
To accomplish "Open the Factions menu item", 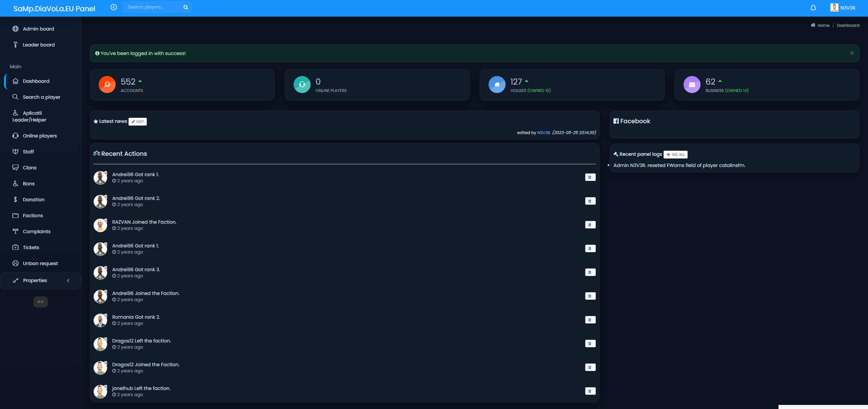I will 33,216.
